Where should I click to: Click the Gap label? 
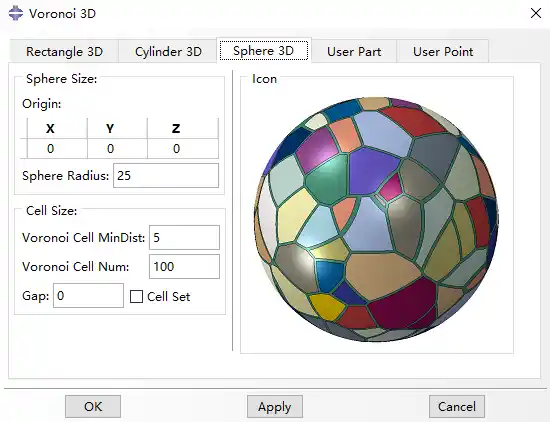click(35, 296)
